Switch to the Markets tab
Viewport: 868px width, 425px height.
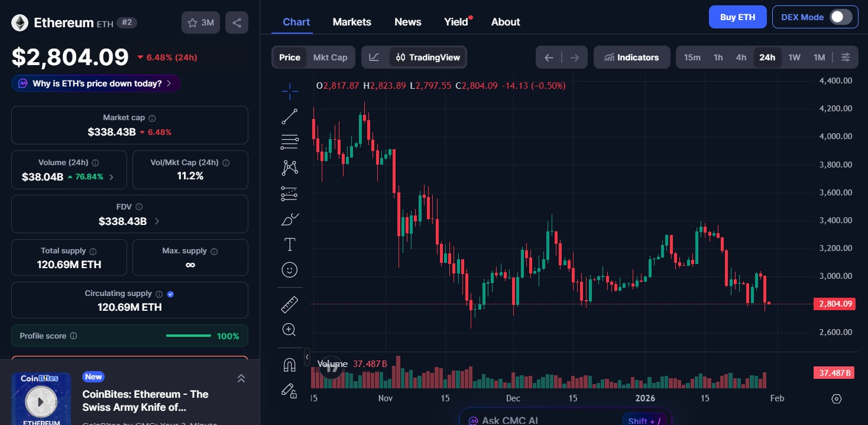(352, 21)
